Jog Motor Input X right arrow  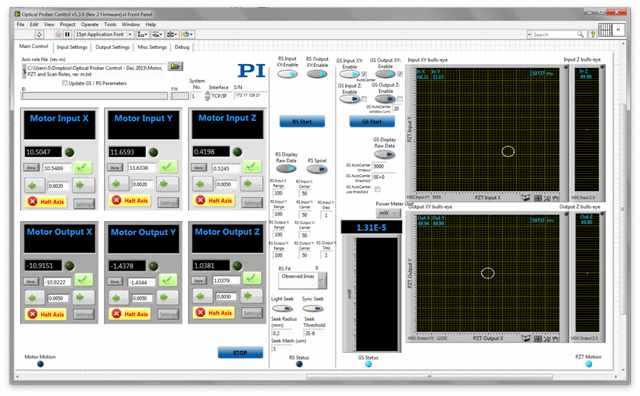pyautogui.click(x=83, y=185)
